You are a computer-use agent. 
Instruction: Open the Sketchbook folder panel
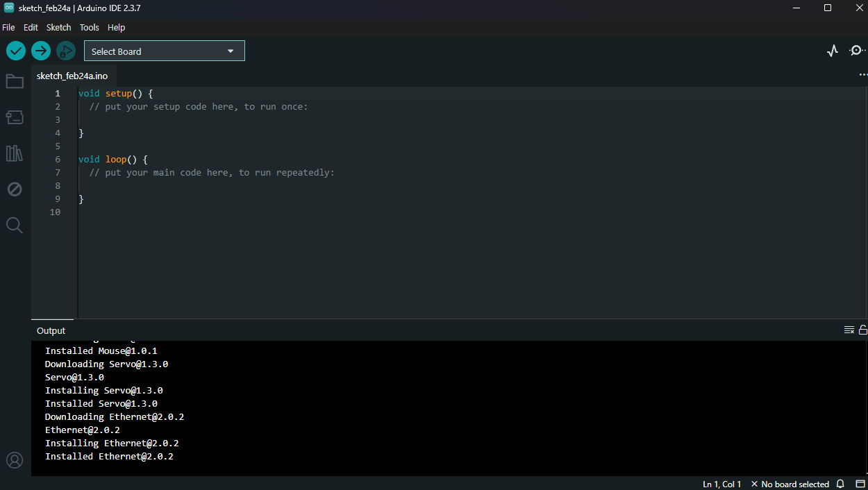[15, 81]
